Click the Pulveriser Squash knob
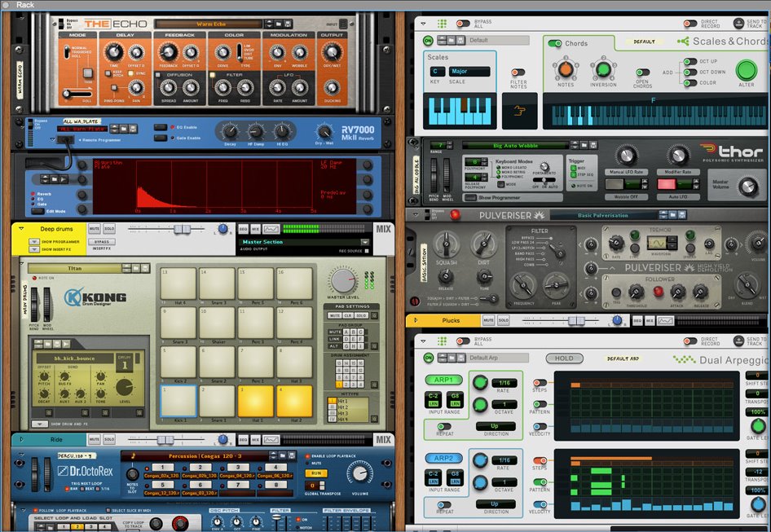771x532 pixels. coord(444,244)
